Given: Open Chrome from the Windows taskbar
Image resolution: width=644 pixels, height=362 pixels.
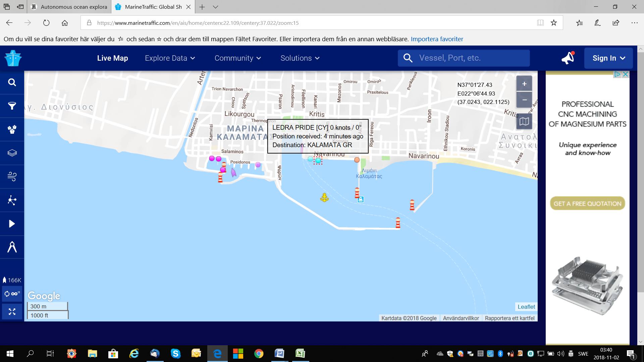Looking at the screenshot, I should pos(259,354).
